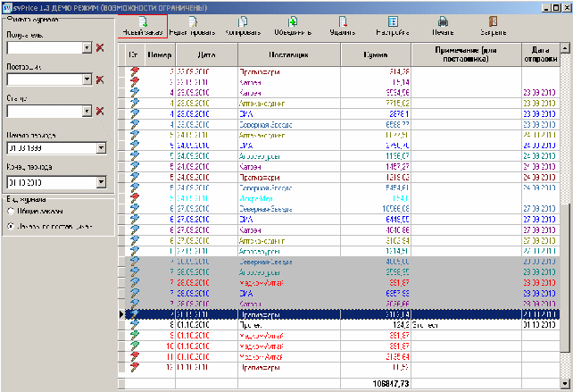Expand the recipient (Получатель) dropdown

[87, 47]
